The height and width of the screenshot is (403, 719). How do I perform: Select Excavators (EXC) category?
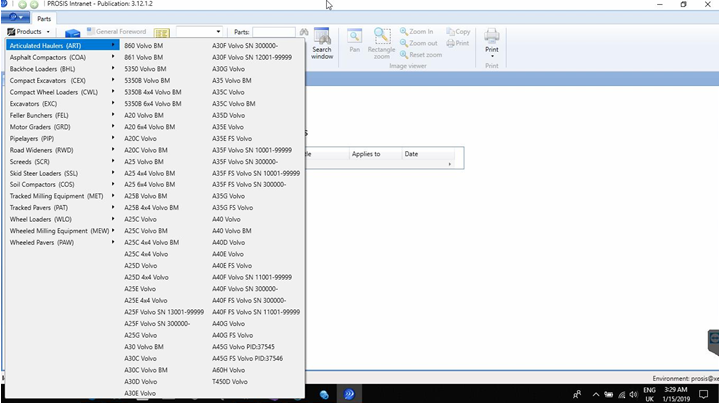(x=34, y=103)
